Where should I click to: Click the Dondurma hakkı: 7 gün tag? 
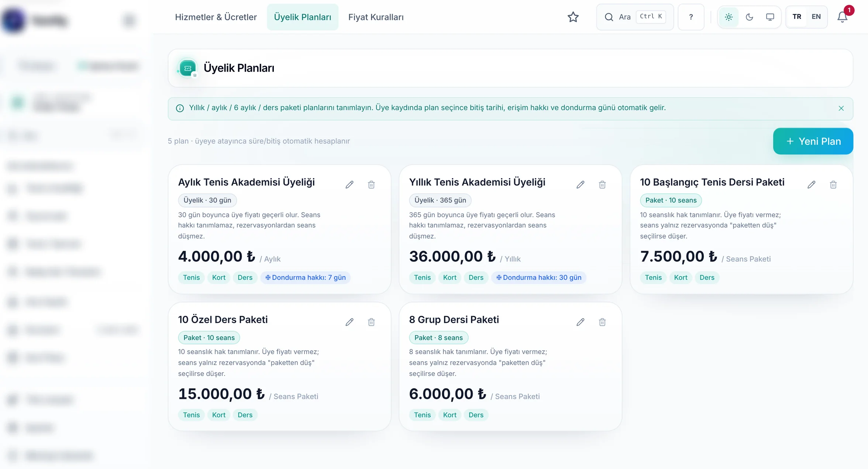[306, 277]
